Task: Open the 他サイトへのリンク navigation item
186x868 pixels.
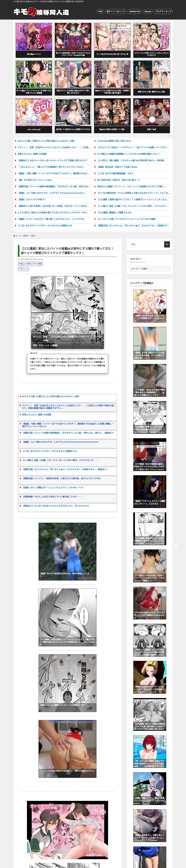Action: coord(115,11)
